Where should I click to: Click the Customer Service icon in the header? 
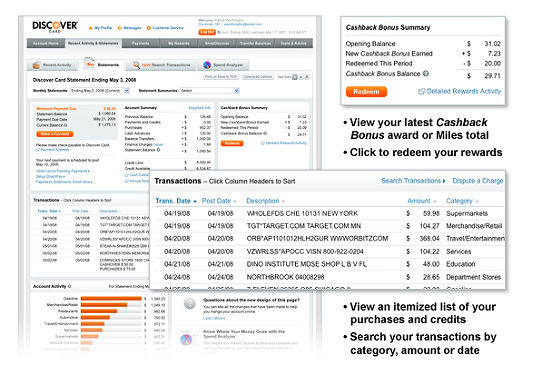point(148,28)
